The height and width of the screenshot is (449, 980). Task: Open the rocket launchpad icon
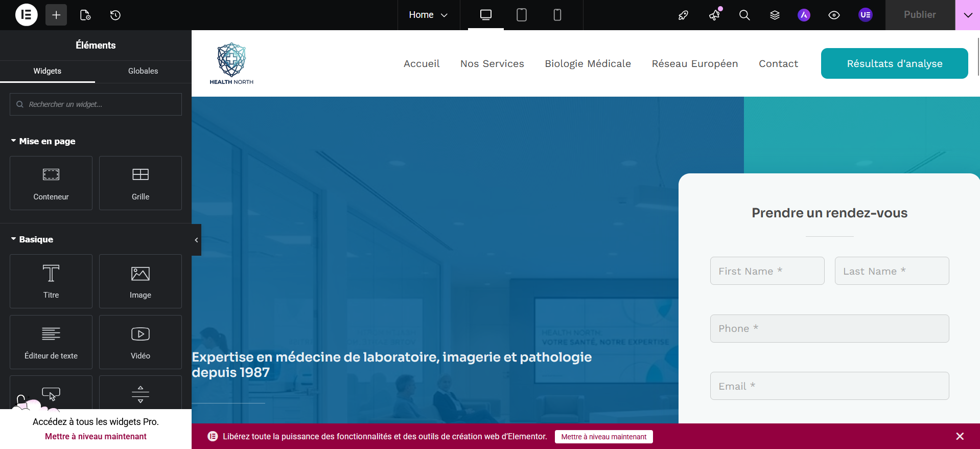point(683,15)
